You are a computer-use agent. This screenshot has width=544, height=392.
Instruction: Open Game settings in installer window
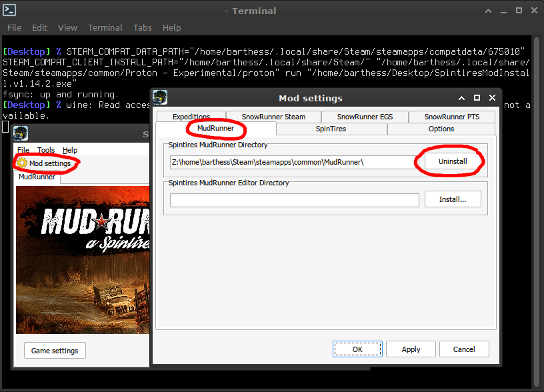coord(55,351)
